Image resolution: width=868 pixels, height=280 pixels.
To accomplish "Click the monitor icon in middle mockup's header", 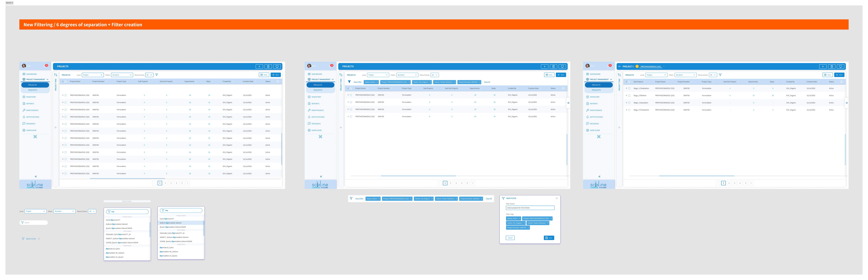I will 562,66.
